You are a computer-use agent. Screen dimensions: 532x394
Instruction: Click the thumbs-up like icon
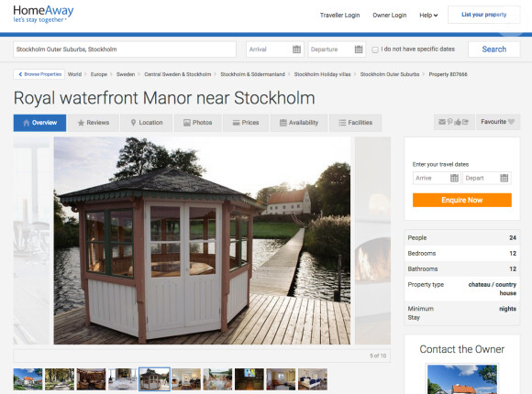(458, 122)
